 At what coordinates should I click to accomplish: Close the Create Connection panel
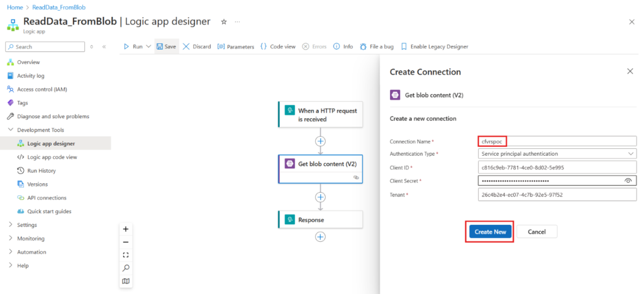click(x=630, y=72)
